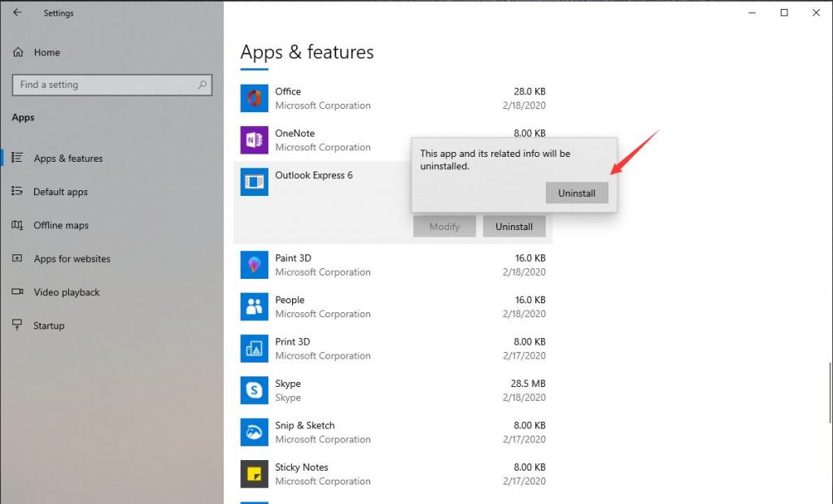Click the uninstall warning message text
Viewport: 833px width, 504px height.
point(495,160)
